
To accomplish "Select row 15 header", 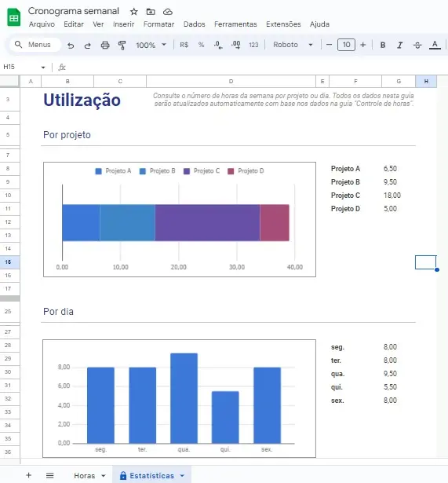I will 9,262.
